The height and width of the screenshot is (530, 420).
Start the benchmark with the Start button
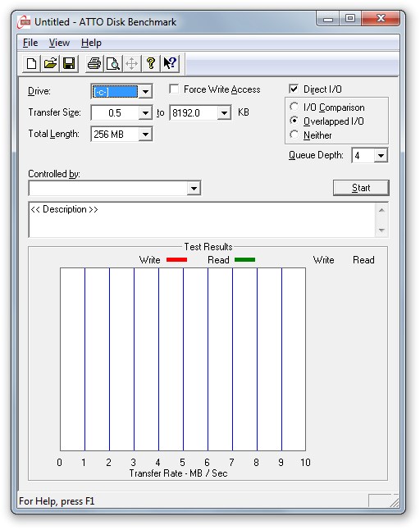(x=361, y=188)
